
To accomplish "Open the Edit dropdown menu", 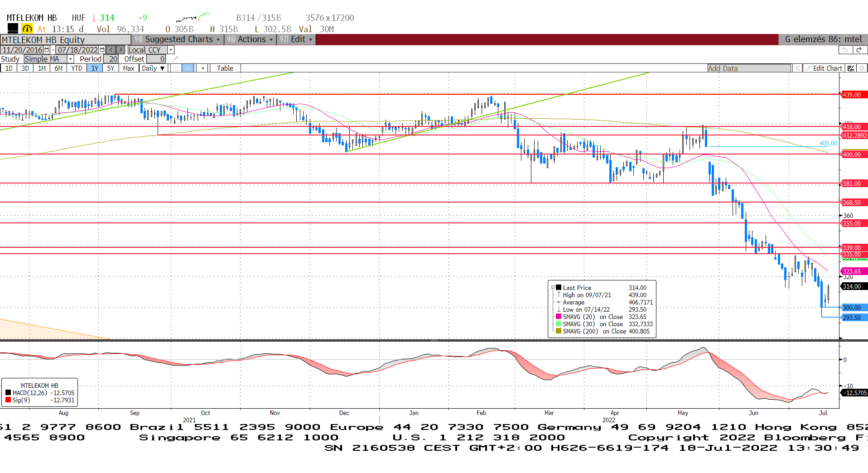I will (296, 39).
